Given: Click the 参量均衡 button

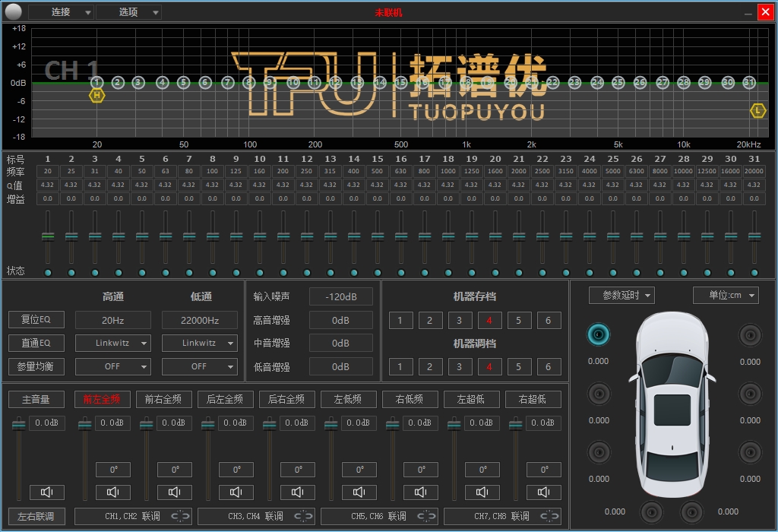Looking at the screenshot, I should (36, 366).
